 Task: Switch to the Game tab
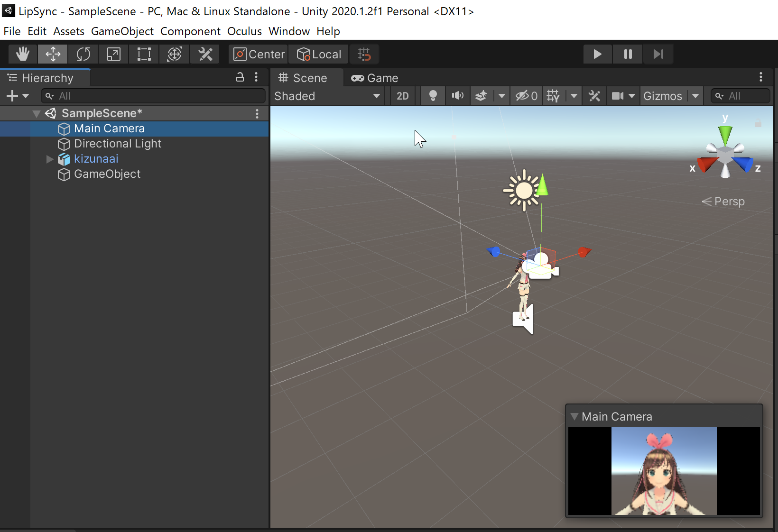375,78
